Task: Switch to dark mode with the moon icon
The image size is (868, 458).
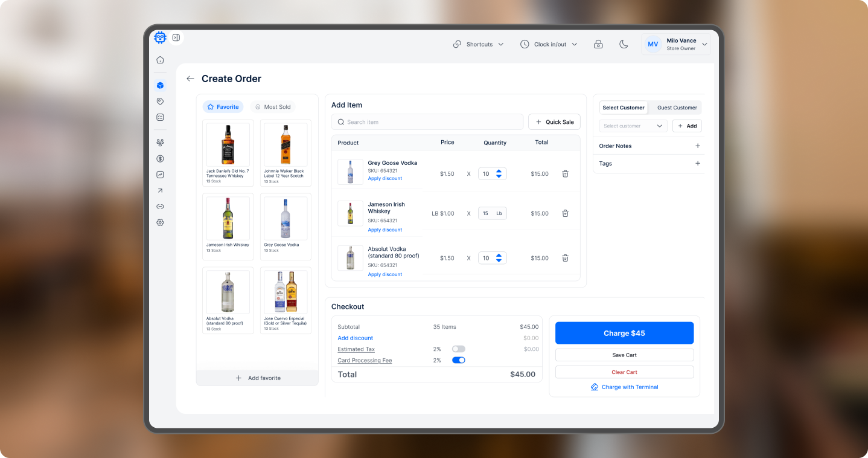Action: tap(624, 44)
